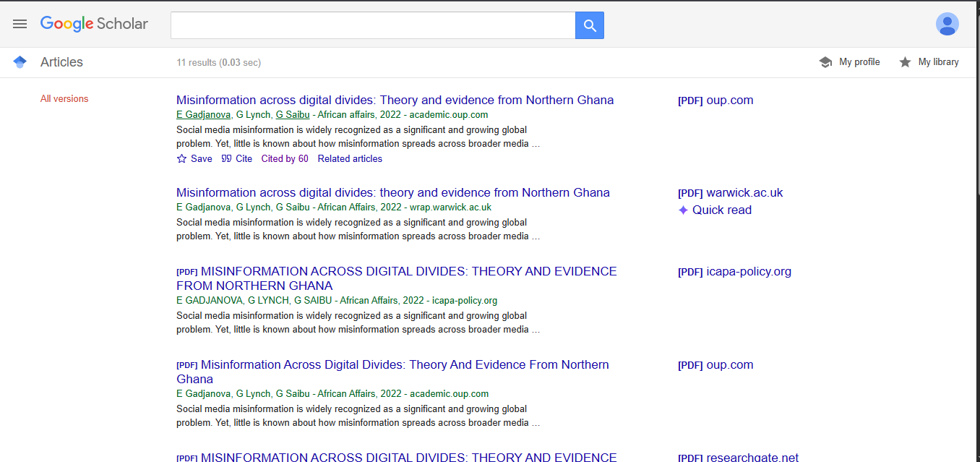The image size is (980, 462).
Task: Open the second [PDF] oup.com link
Action: click(x=715, y=365)
